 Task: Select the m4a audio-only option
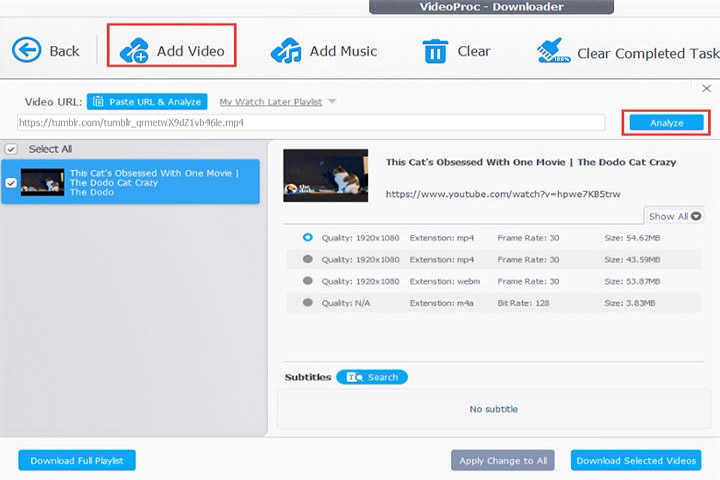(308, 302)
